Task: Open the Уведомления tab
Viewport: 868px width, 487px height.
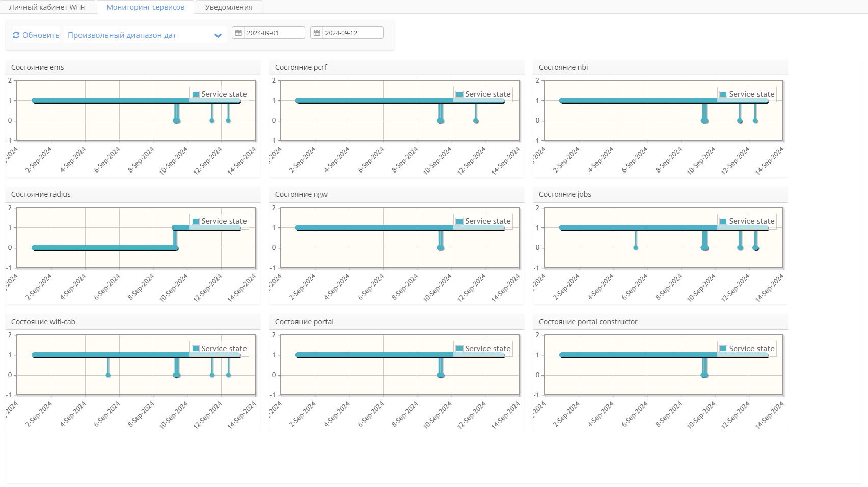Action: [x=229, y=7]
